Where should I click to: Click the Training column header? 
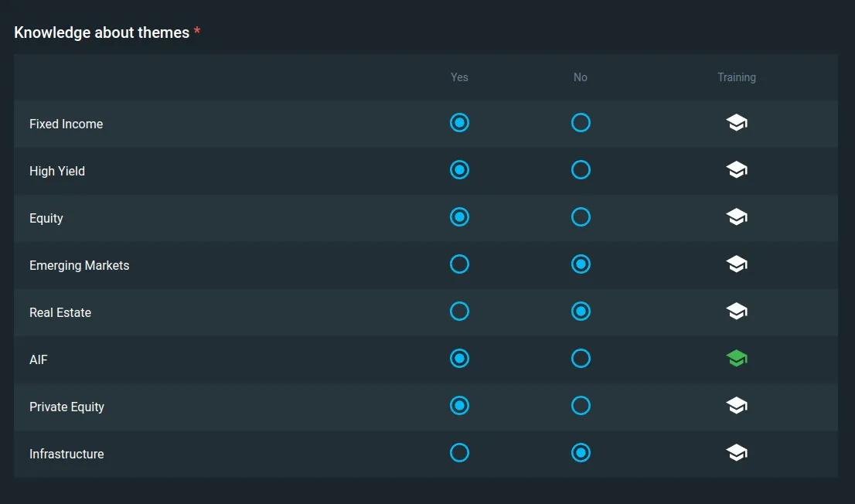click(x=736, y=77)
